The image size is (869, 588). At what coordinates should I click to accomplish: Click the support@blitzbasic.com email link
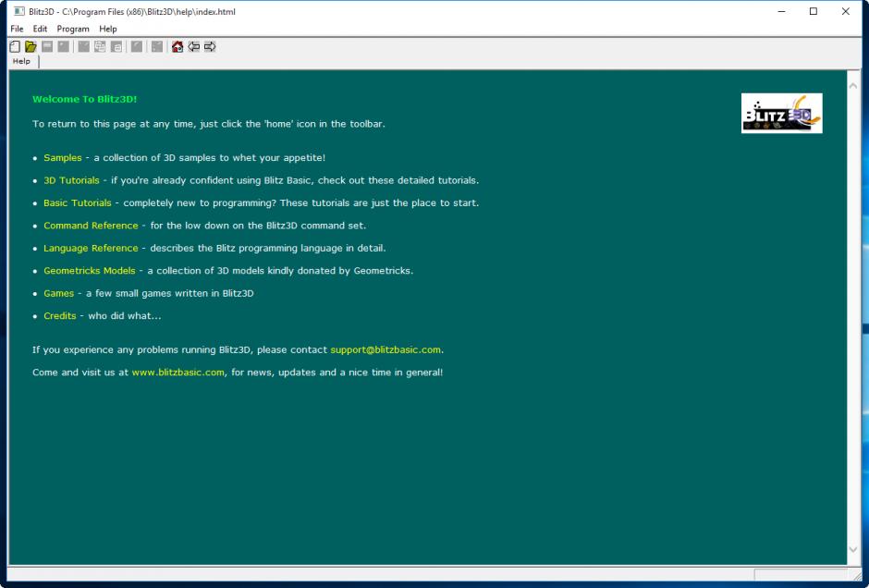click(386, 349)
